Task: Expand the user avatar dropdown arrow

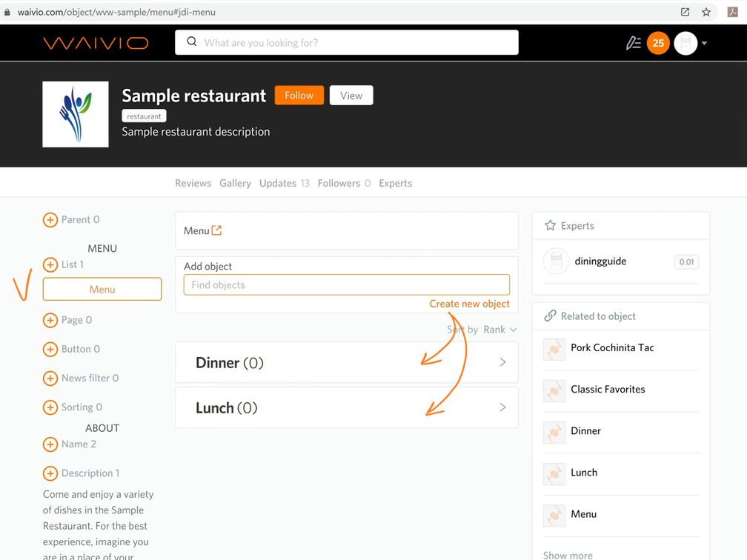Action: click(x=704, y=43)
